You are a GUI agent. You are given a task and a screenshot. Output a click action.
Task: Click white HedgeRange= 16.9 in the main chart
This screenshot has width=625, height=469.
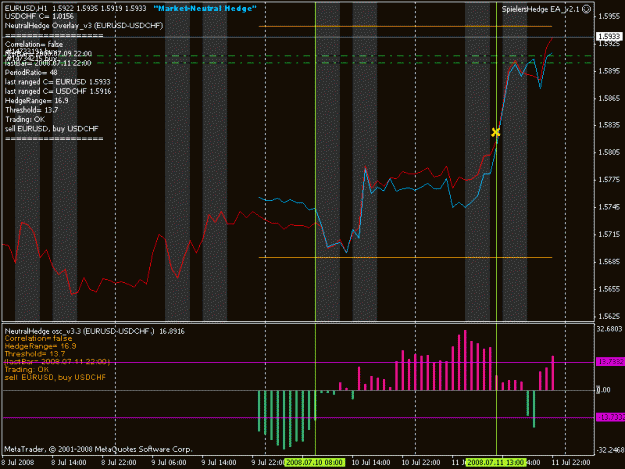(x=37, y=101)
